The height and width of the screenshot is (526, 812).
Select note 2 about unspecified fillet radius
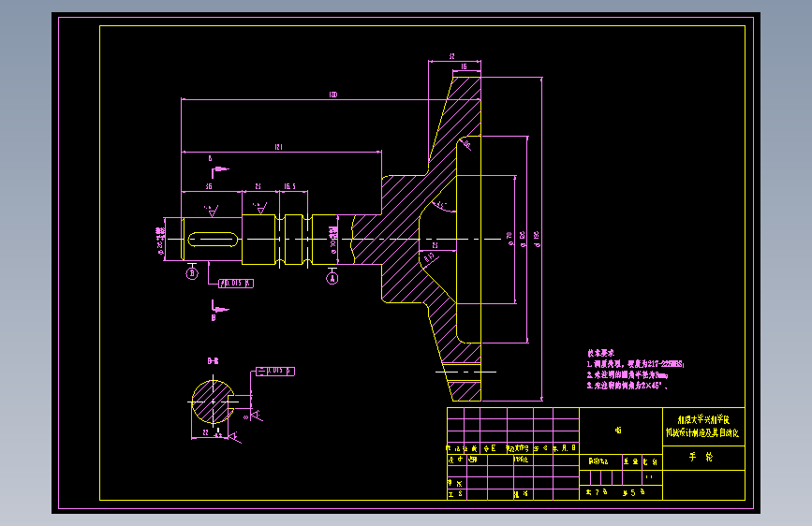(627, 374)
